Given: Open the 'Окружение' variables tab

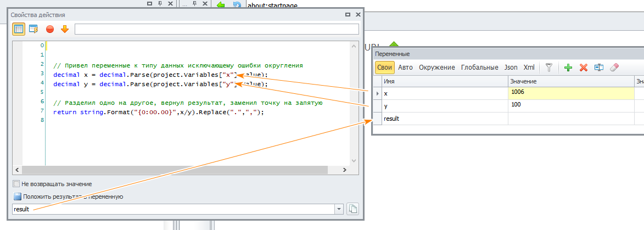Looking at the screenshot, I should pos(436,68).
